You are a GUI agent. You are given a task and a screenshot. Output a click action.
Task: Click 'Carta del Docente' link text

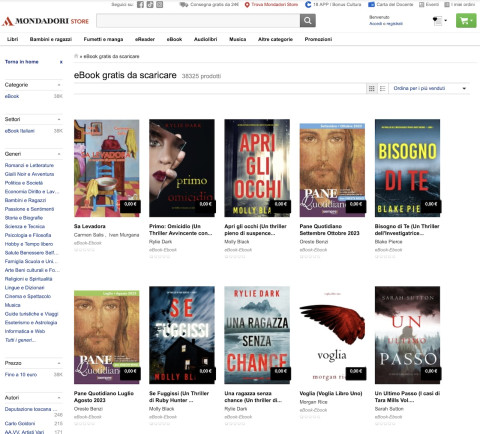tap(395, 5)
